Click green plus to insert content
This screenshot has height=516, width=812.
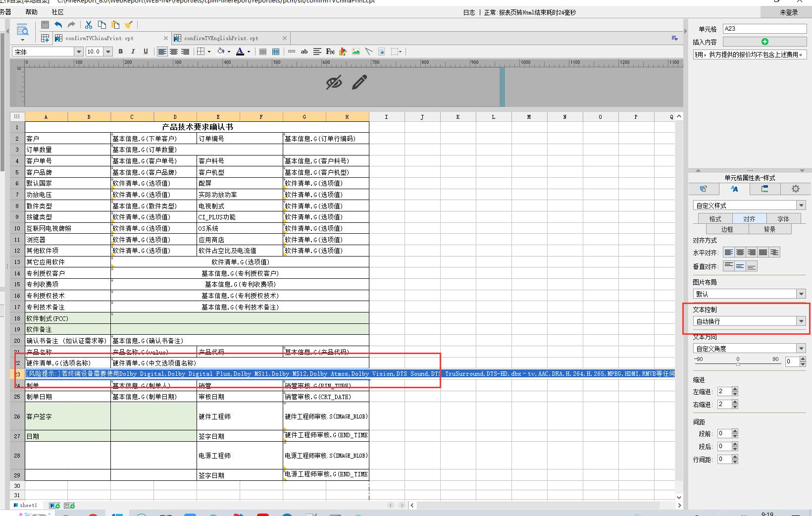[x=765, y=42]
